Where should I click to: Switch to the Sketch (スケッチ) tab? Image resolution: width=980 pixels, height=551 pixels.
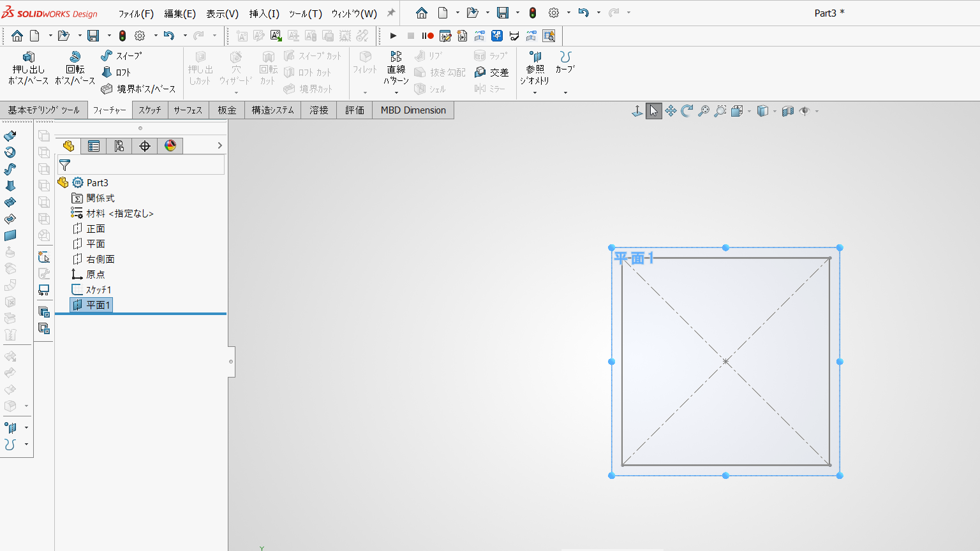pyautogui.click(x=150, y=110)
